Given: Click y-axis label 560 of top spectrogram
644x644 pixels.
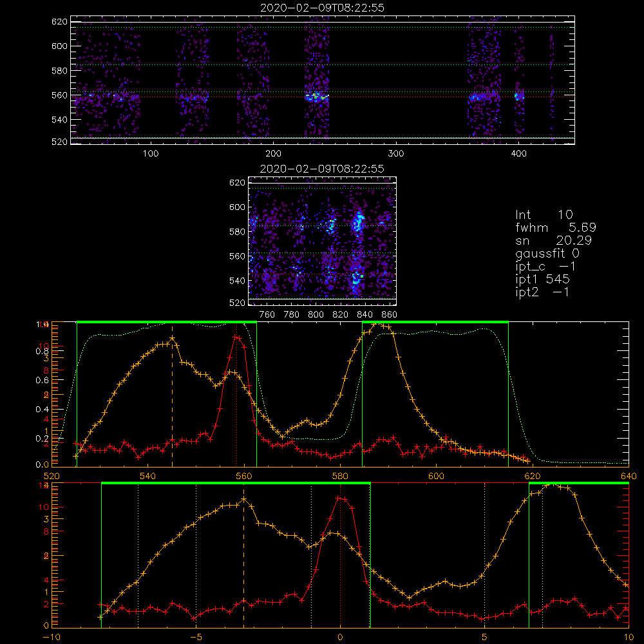Looking at the screenshot, I should pyautogui.click(x=59, y=95).
